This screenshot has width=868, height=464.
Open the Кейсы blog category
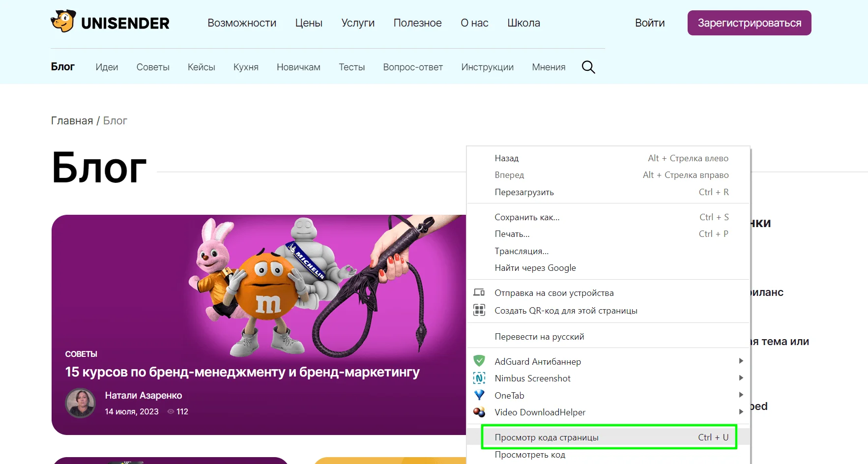coord(202,67)
